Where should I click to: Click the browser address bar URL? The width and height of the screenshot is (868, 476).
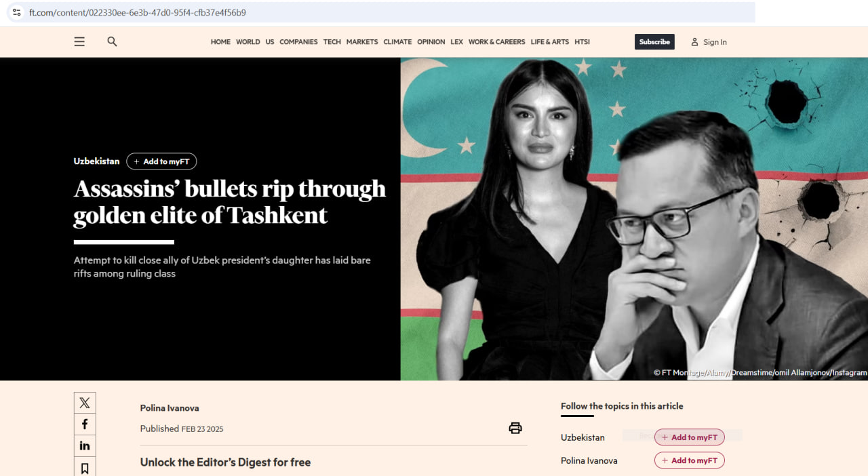pyautogui.click(x=138, y=12)
